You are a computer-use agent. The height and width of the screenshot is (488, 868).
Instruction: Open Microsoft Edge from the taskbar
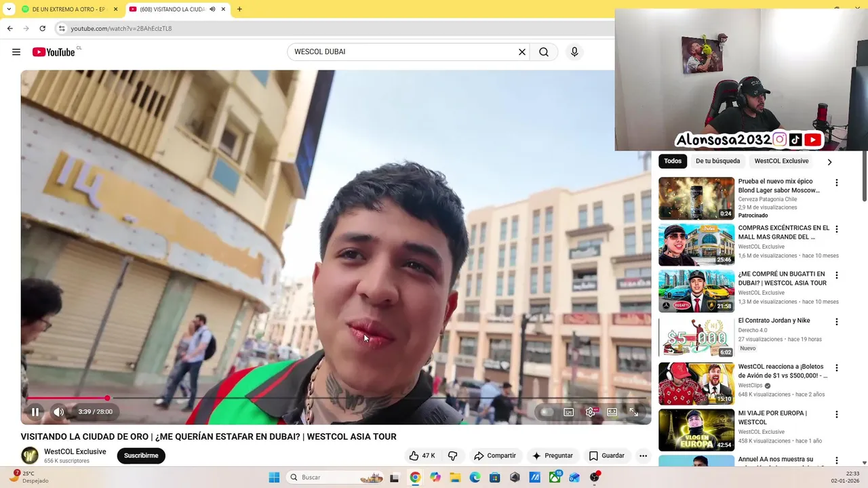[475, 477]
